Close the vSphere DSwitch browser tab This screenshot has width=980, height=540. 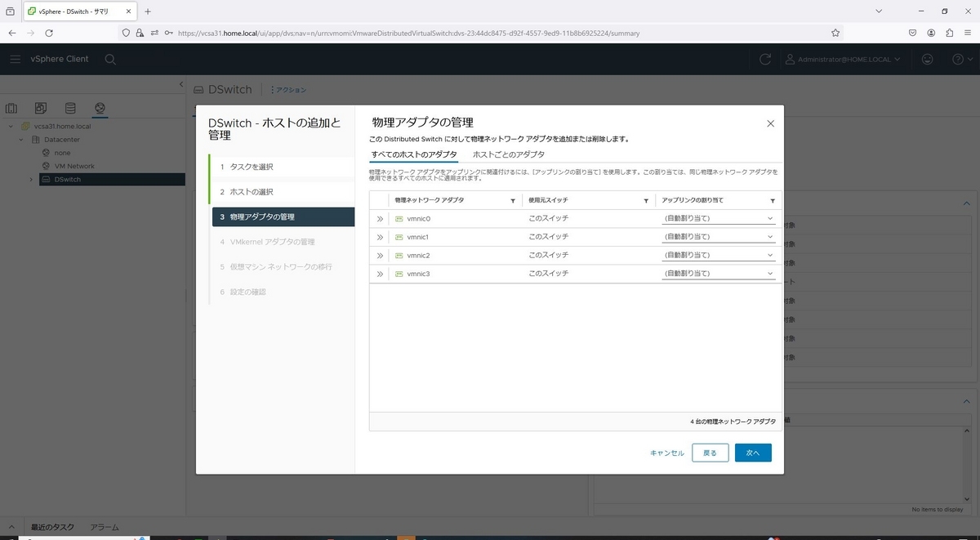coord(129,11)
